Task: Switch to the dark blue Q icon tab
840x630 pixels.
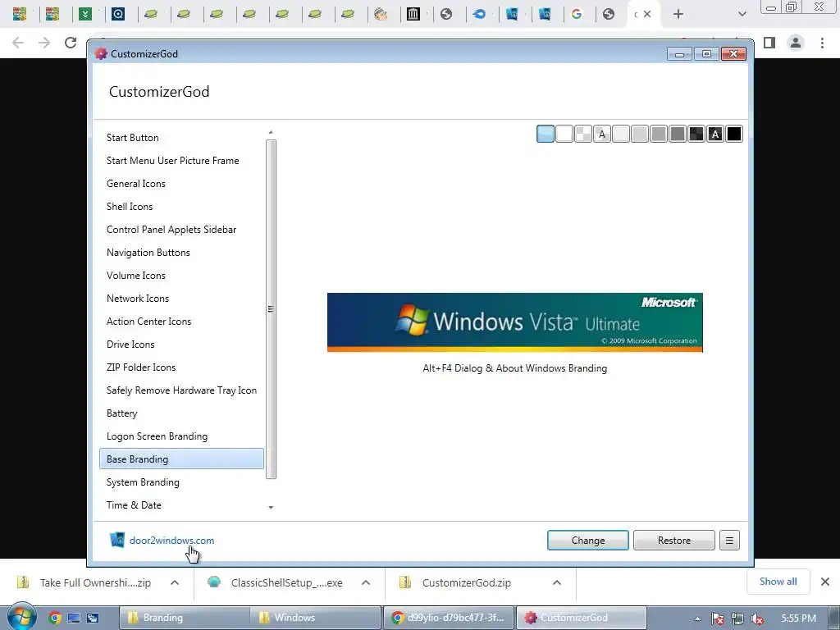Action: (x=118, y=14)
